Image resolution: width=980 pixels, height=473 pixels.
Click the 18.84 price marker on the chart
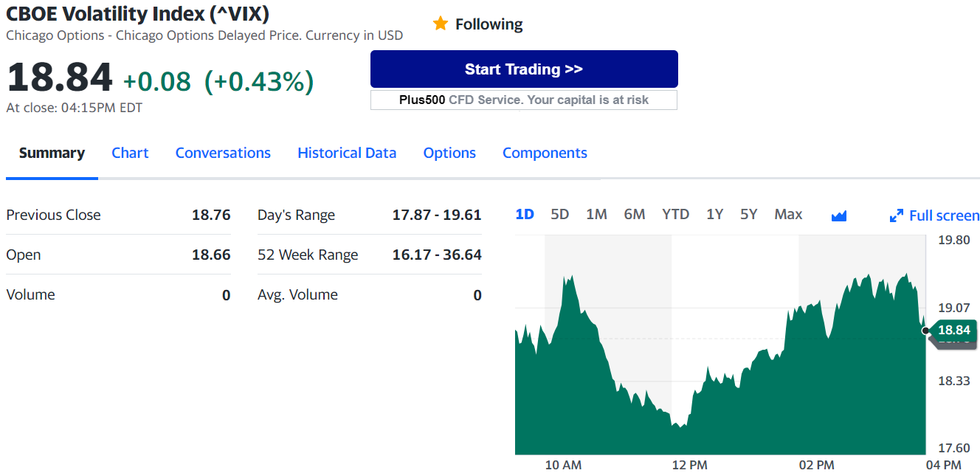953,330
